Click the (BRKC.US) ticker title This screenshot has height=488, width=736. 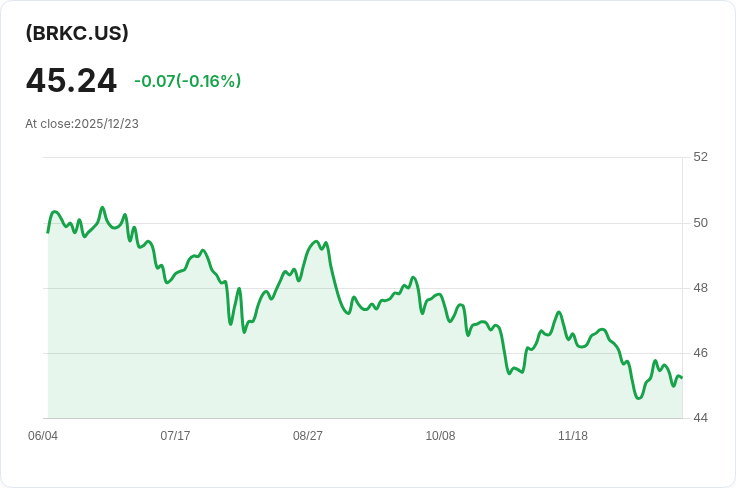(x=77, y=33)
